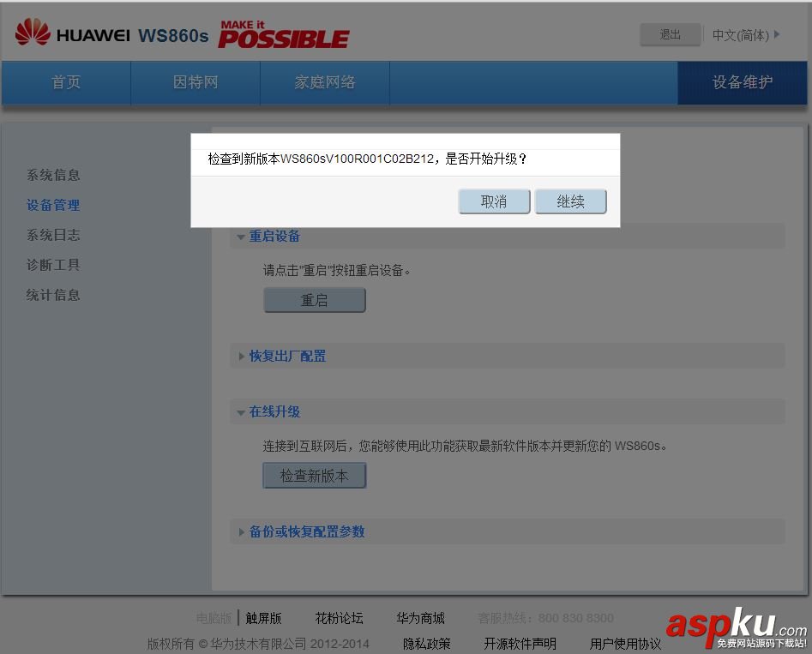The image size is (812, 654).
Task: Open the 花粉论坛 footer link
Action: pos(338,617)
